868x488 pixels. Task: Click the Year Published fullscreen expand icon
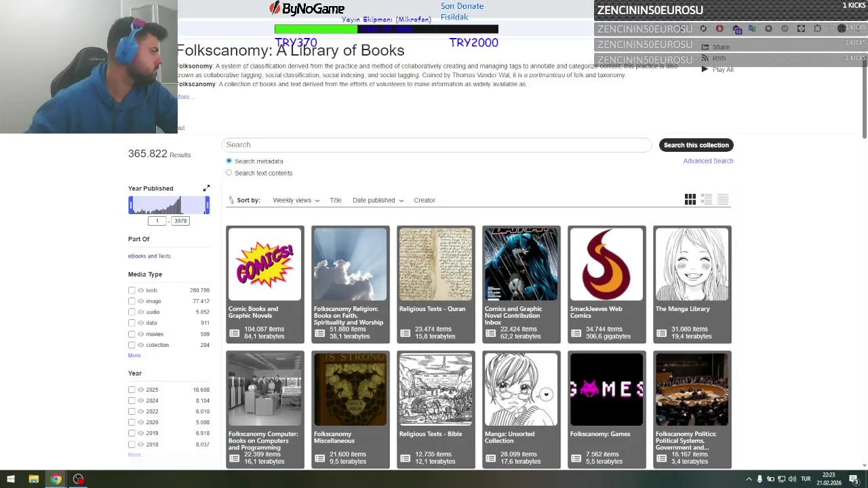click(x=206, y=188)
